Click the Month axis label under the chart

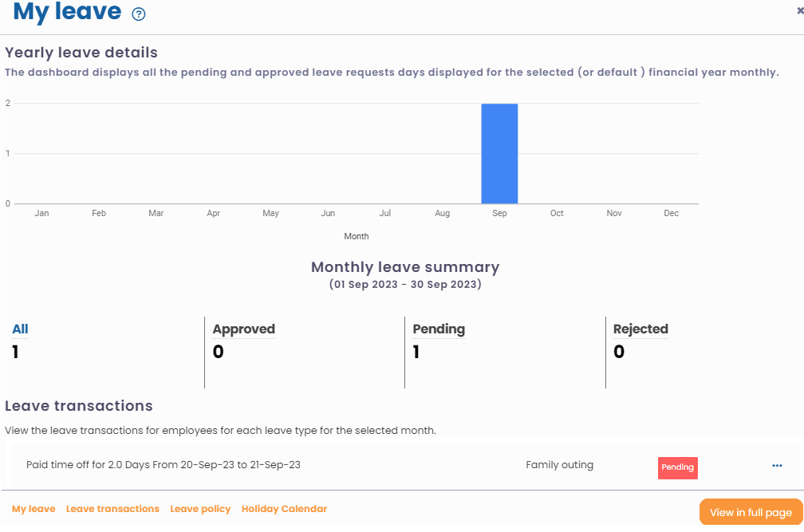click(x=357, y=236)
